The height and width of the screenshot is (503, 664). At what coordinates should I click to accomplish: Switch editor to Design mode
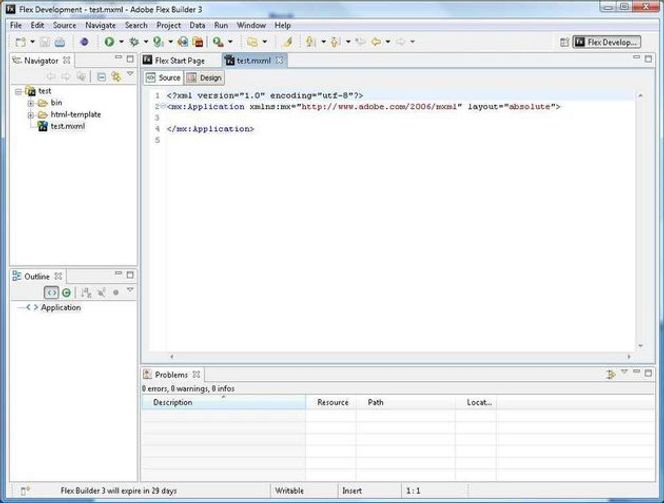click(x=205, y=78)
